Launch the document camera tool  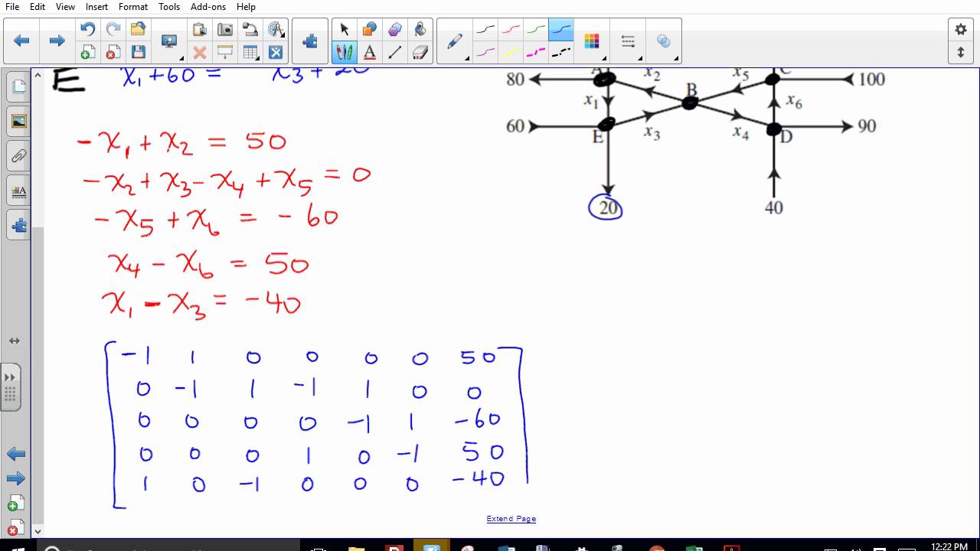(x=250, y=30)
